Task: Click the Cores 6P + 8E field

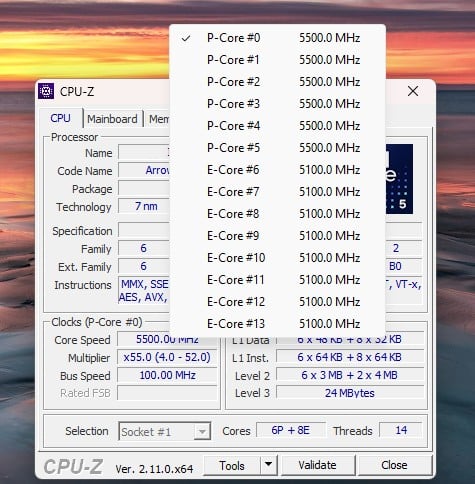Action: pos(291,430)
